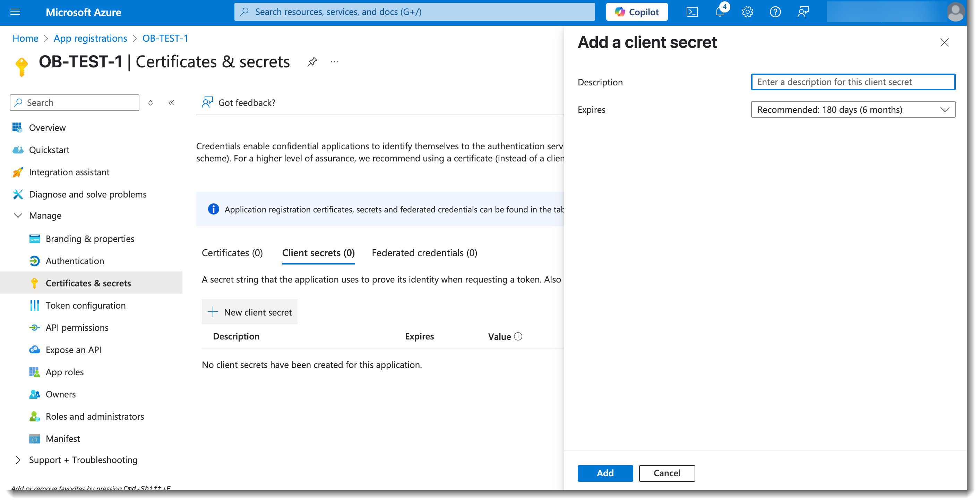Image resolution: width=980 pixels, height=504 pixels.
Task: Open API permissions in sidebar
Action: 77,327
